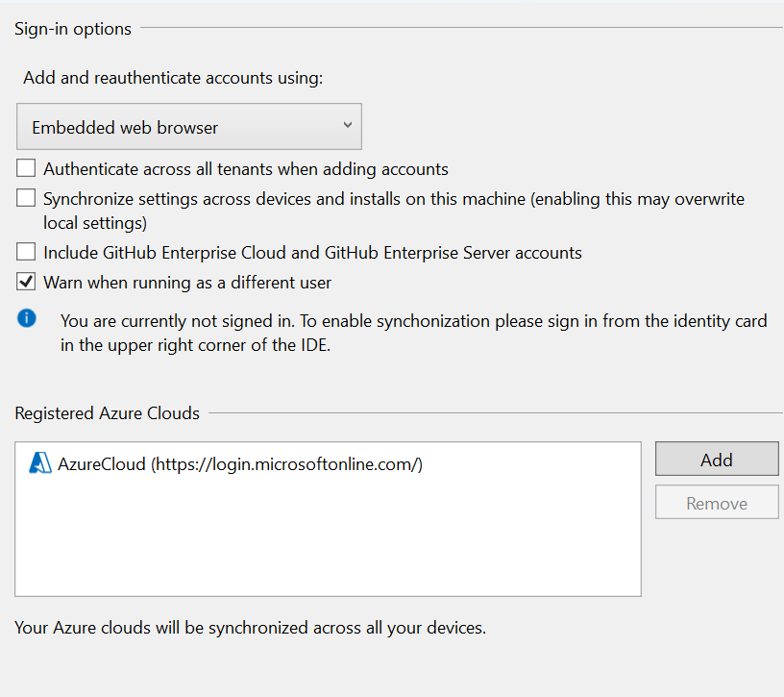Click the 'Your Azure clouds will be synchronized' note
Image resolution: width=784 pixels, height=697 pixels.
(251, 628)
